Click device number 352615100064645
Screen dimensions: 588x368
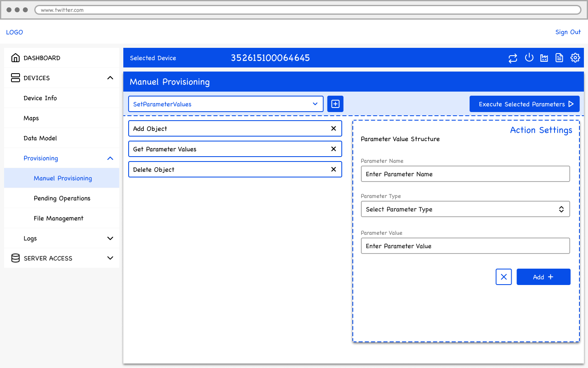(270, 58)
